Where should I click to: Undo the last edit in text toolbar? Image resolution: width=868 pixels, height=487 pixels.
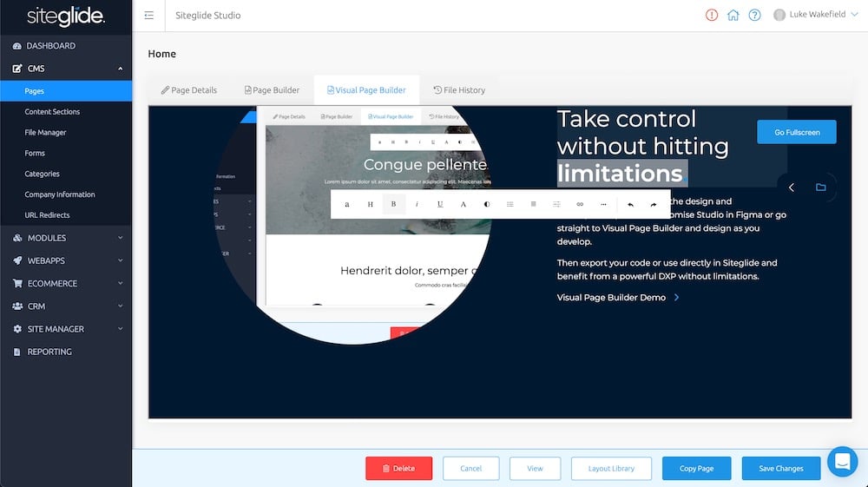[x=630, y=204]
